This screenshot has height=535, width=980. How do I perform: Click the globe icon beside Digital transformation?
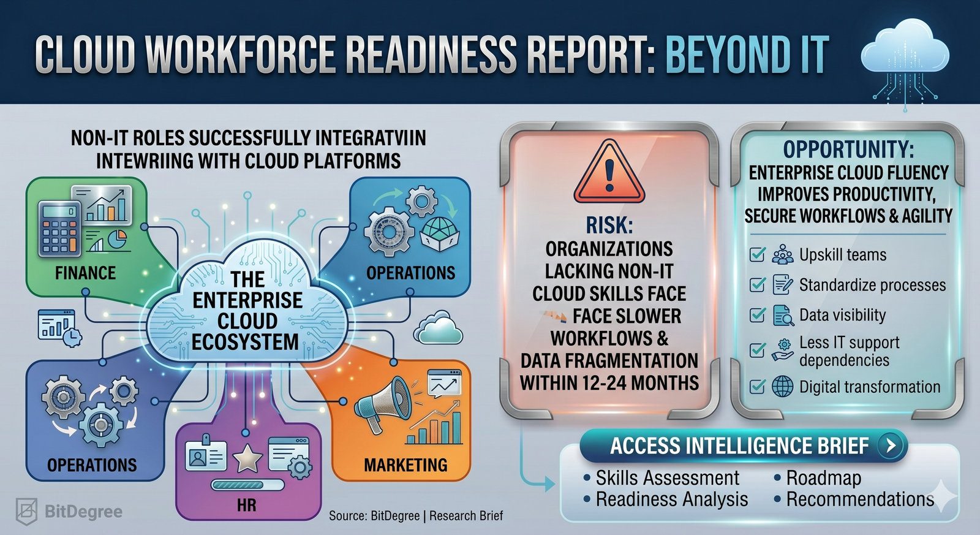click(782, 387)
